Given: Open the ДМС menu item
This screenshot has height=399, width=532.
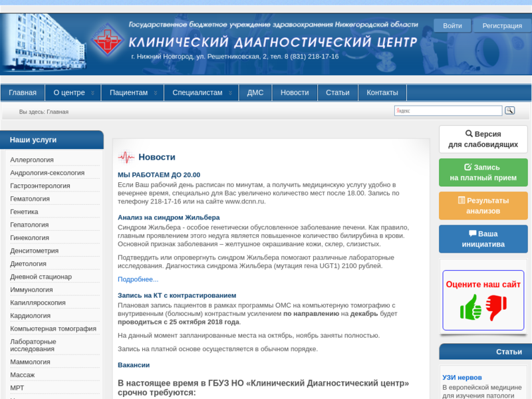Looking at the screenshot, I should point(255,92).
